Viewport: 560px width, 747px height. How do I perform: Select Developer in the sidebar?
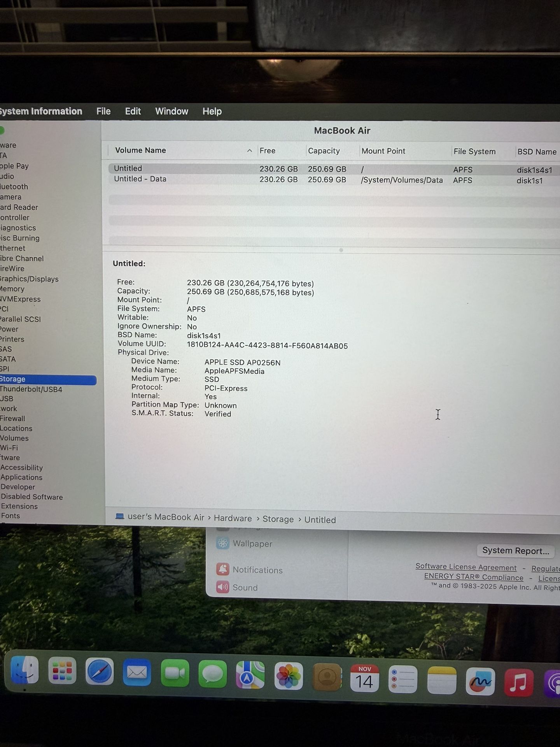click(x=18, y=487)
